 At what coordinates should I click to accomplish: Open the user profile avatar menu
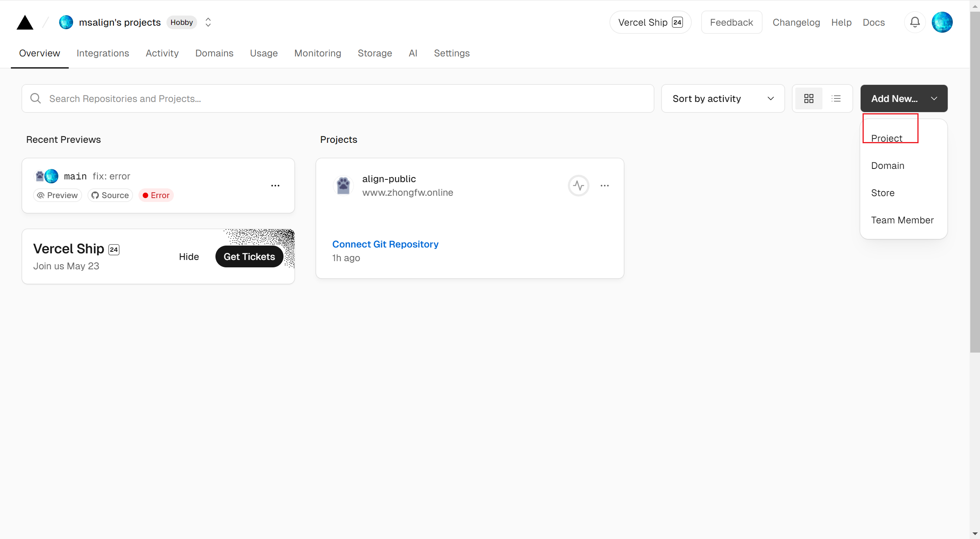(942, 22)
